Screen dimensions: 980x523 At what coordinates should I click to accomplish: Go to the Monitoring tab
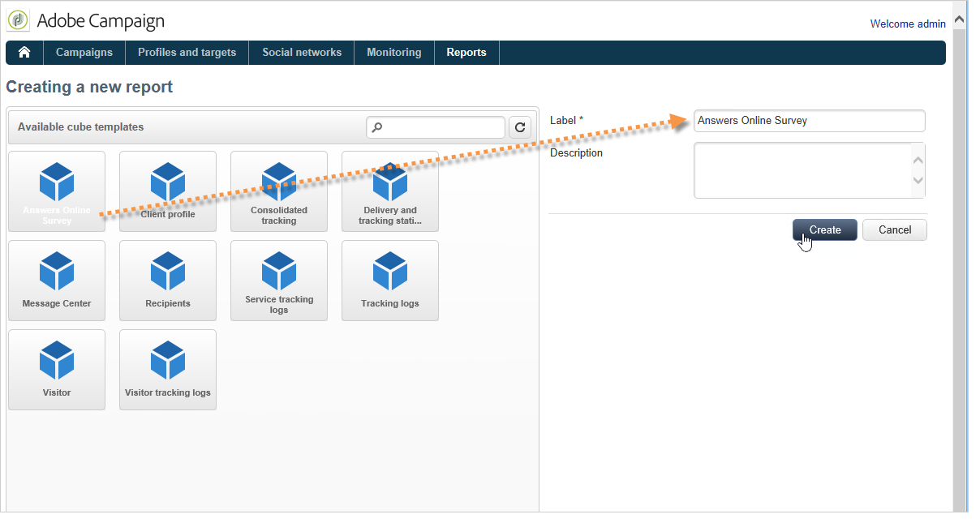coord(394,52)
